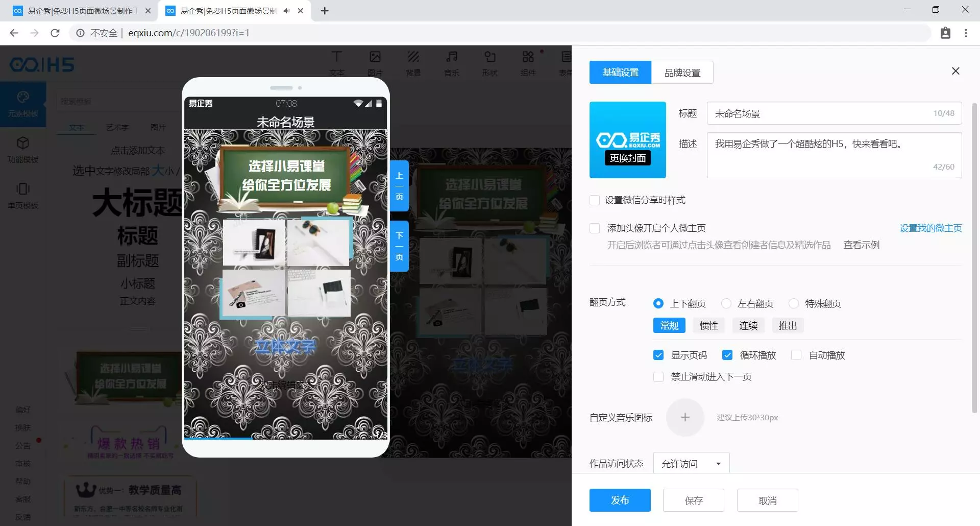
Task: Open 功能模板 sidebar panel
Action: click(23, 150)
